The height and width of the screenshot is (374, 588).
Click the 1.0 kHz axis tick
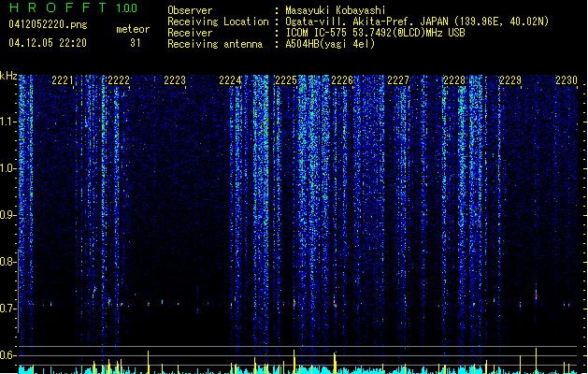click(x=7, y=168)
